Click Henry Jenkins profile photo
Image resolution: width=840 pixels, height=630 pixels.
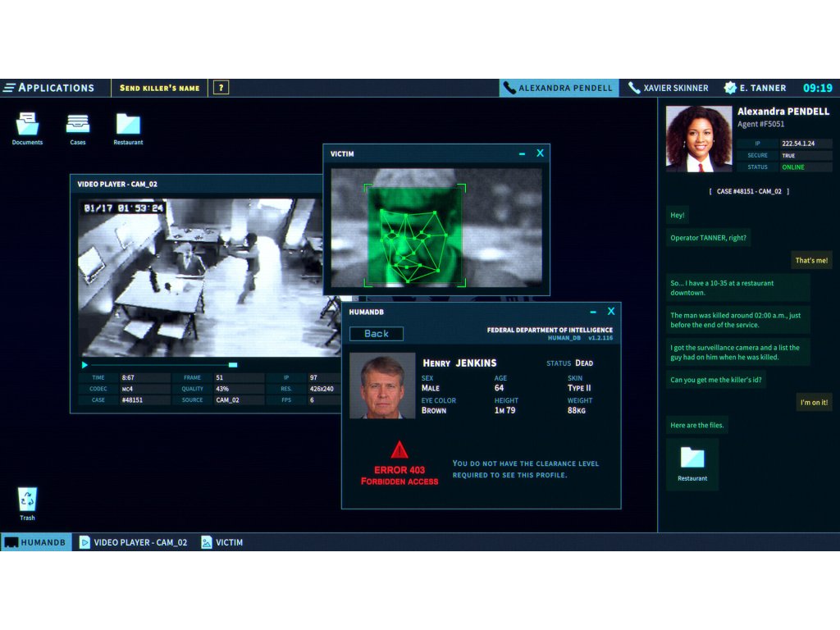pyautogui.click(x=382, y=386)
